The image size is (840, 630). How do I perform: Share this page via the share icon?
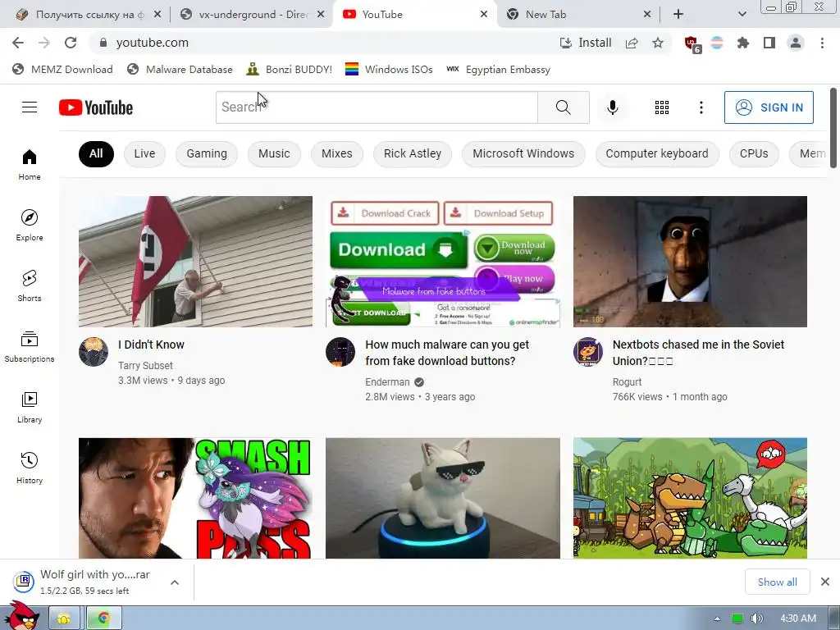click(x=632, y=43)
